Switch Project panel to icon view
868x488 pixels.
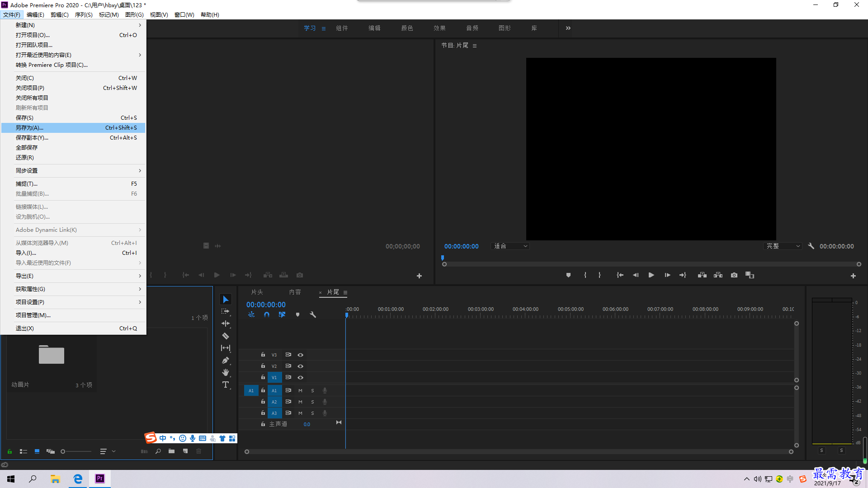(37, 451)
